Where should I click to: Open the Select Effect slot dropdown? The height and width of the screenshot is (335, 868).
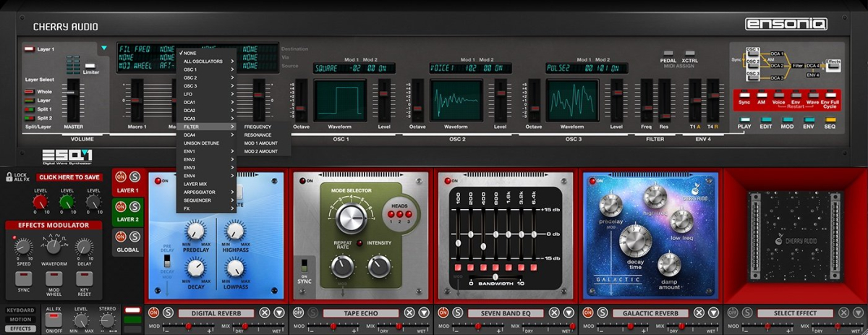858,313
